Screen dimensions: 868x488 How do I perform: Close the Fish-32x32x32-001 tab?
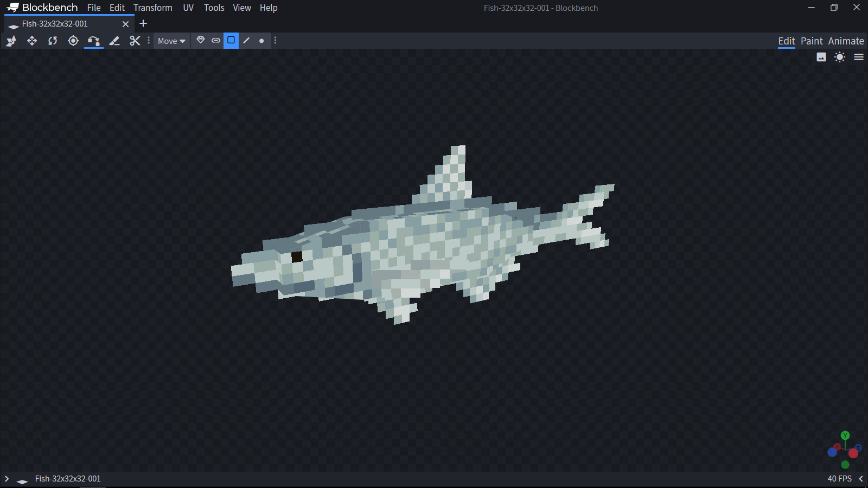point(126,24)
